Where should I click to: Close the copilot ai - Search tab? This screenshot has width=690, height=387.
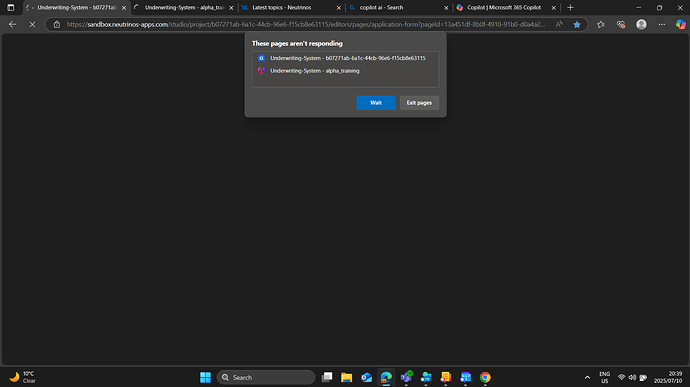[446, 8]
